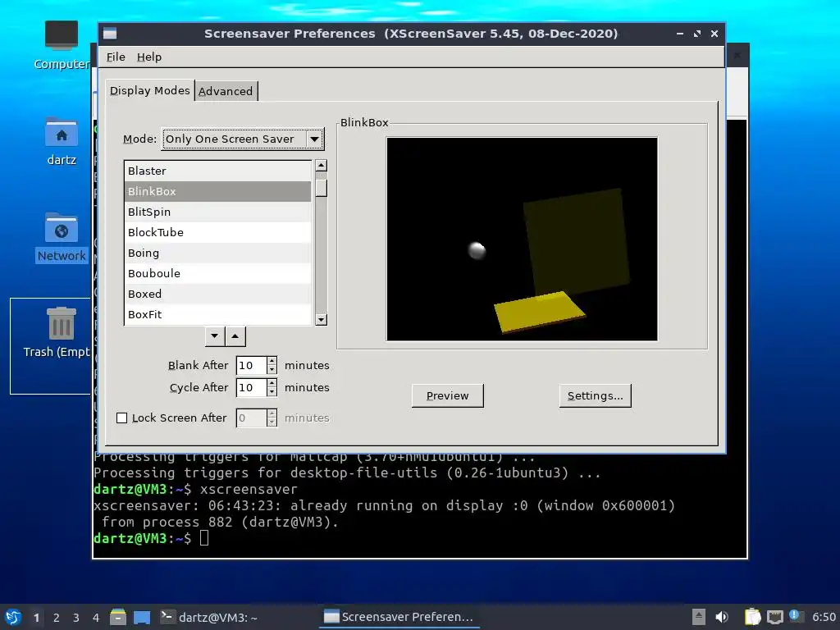Open the Network desktop icon

point(61,237)
